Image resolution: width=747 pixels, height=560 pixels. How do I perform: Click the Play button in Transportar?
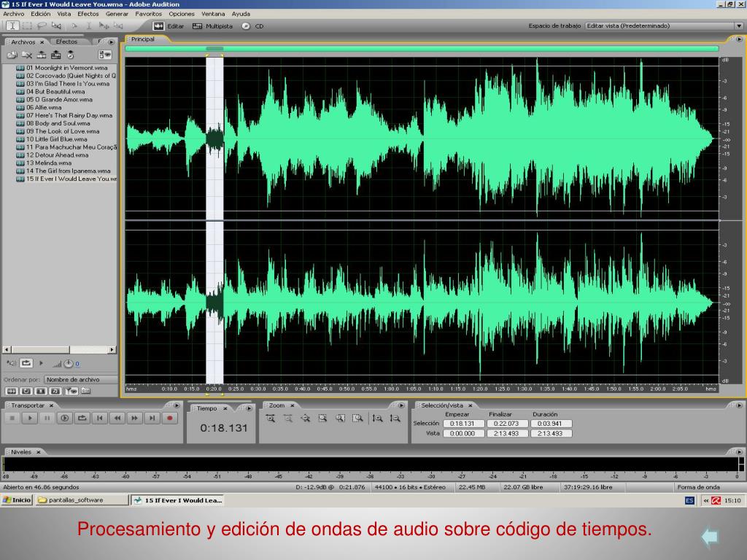coord(29,418)
